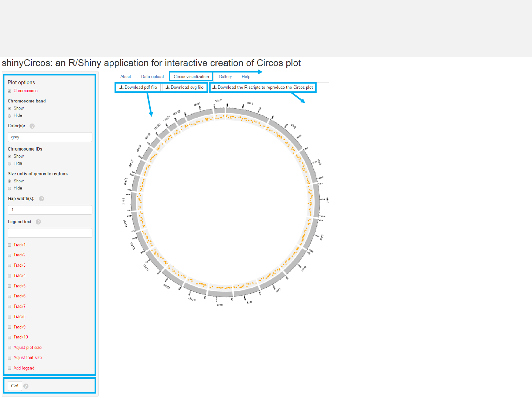Viewport: 532px width, 398px height.
Task: Enable the Track7 checkbox
Action: pos(10,307)
